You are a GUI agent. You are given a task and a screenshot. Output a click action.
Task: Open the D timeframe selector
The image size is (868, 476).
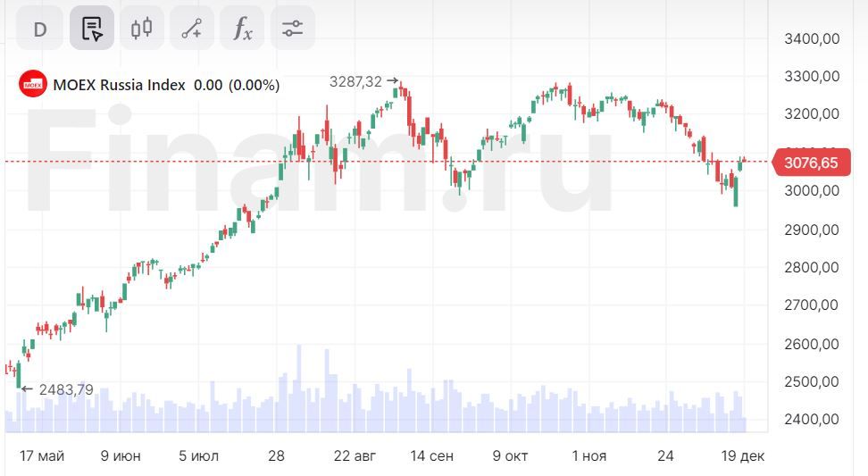pyautogui.click(x=40, y=29)
